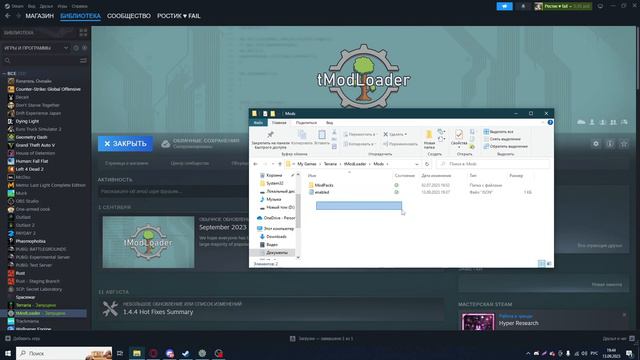Click Выделить все in Explorer ribbon

(x=499, y=132)
